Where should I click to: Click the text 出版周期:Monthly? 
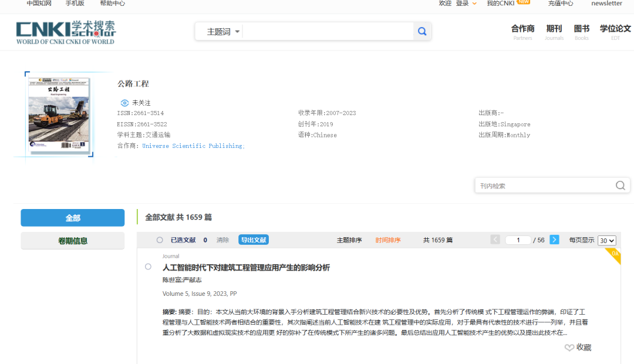coord(504,135)
